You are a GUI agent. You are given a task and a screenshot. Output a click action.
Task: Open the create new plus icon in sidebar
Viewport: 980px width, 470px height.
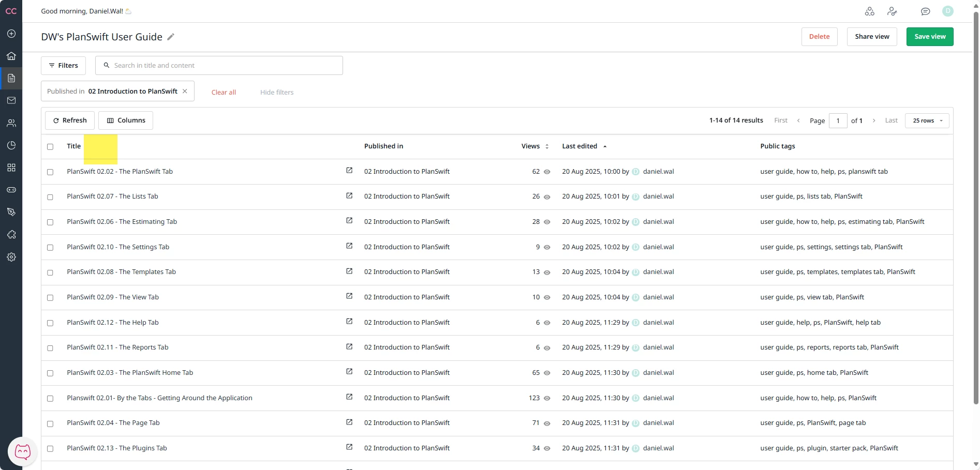pos(11,34)
